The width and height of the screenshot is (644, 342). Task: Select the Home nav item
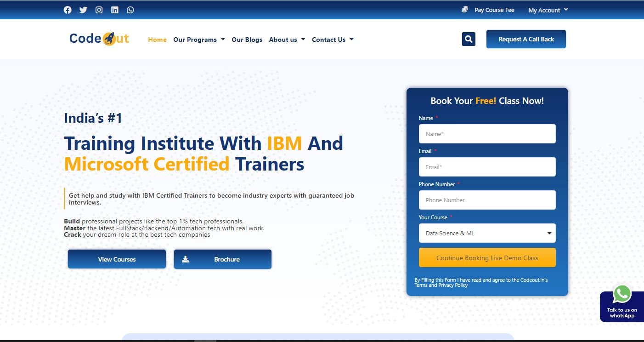pos(157,40)
